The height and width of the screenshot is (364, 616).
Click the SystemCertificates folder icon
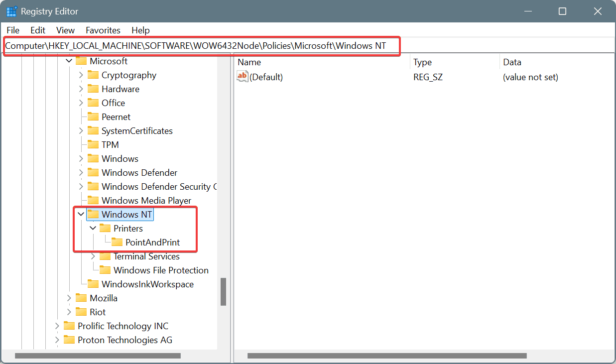(93, 130)
